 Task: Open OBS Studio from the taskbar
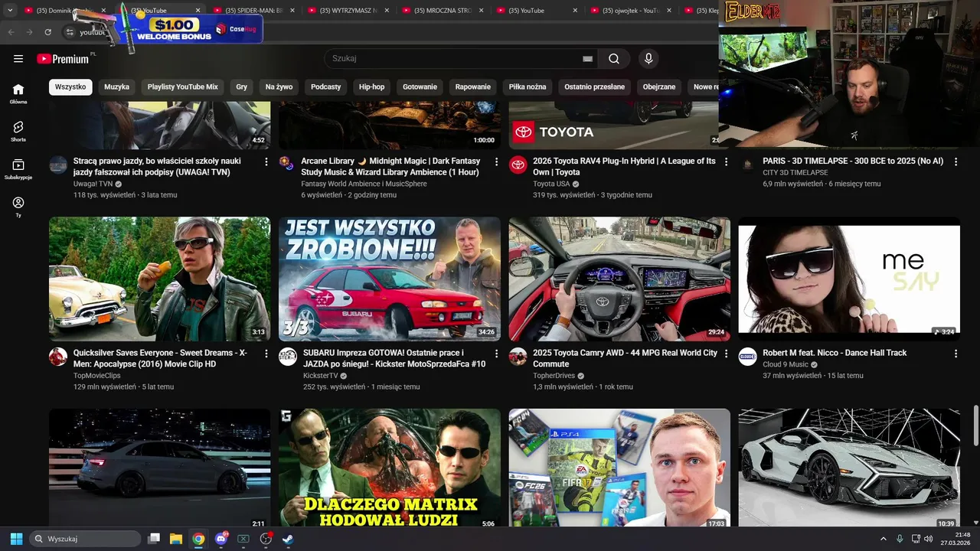[x=266, y=539]
